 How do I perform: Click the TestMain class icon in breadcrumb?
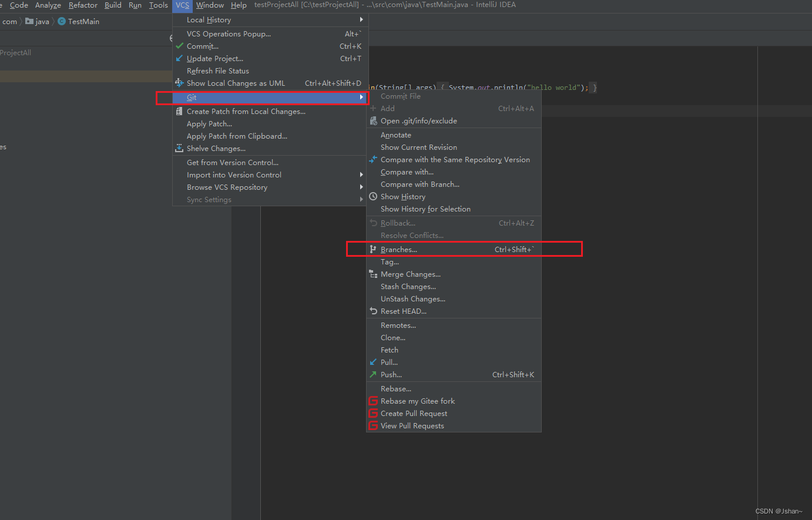click(62, 21)
